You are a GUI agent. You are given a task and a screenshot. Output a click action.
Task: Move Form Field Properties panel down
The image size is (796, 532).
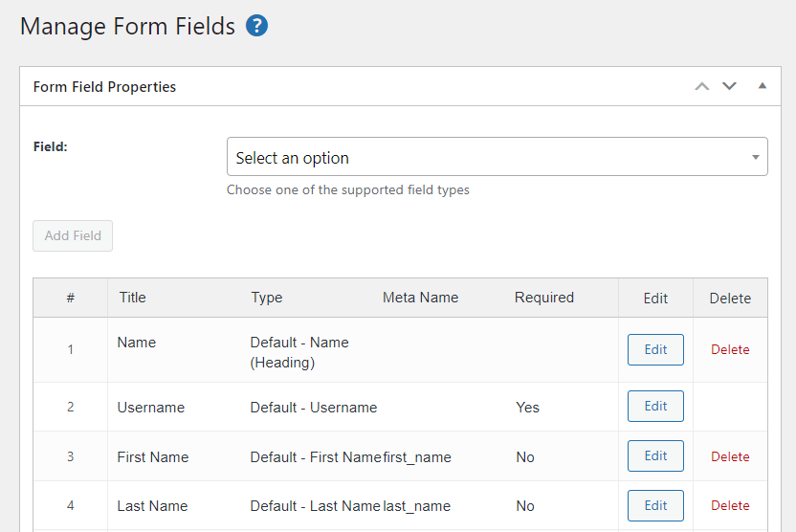pos(729,86)
